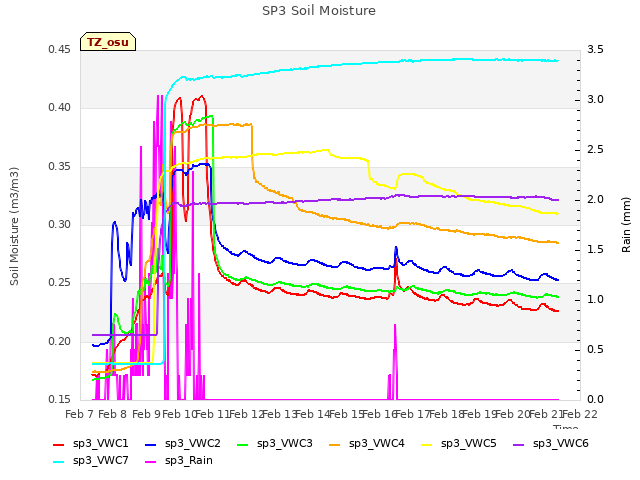The image size is (640, 480).
Task: Click the 1.5 rain axis tick label
Action: coord(595,250)
